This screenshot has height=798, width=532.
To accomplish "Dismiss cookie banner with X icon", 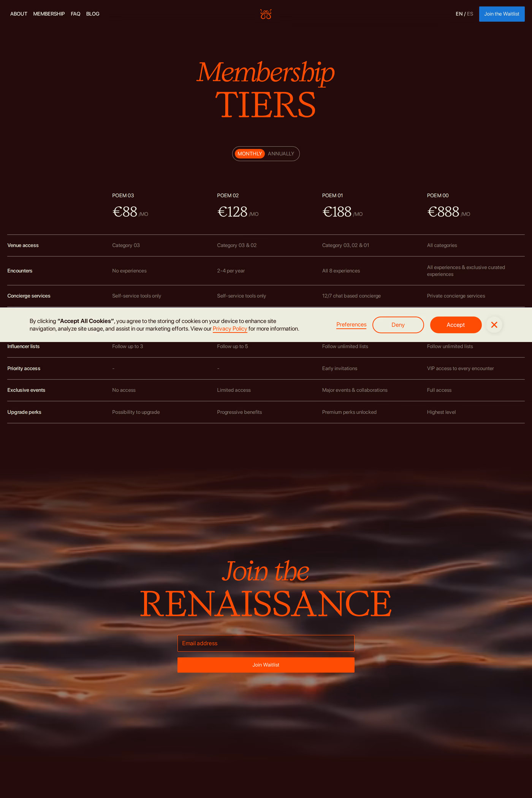I will [494, 325].
